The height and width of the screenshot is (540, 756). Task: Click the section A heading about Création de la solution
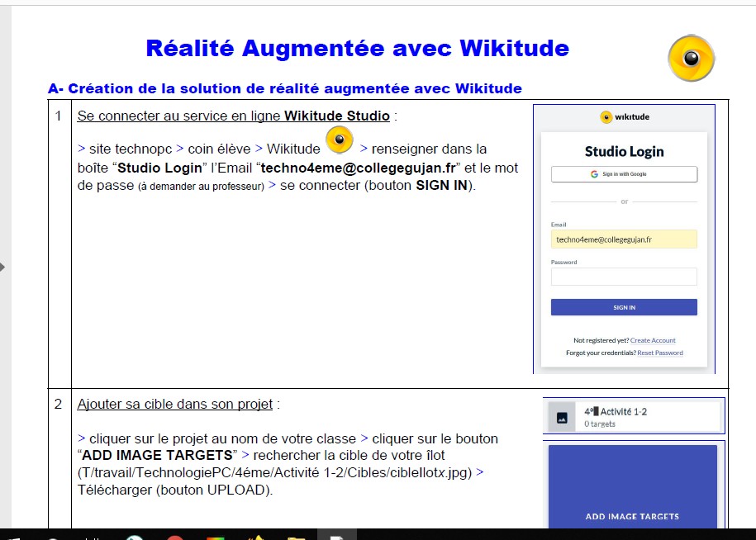pos(284,88)
